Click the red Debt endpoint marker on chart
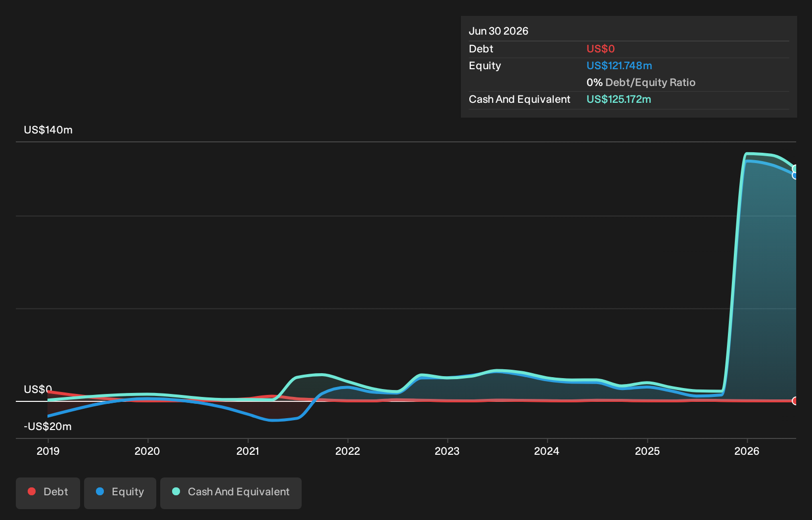The image size is (812, 520). pyautogui.click(x=795, y=401)
